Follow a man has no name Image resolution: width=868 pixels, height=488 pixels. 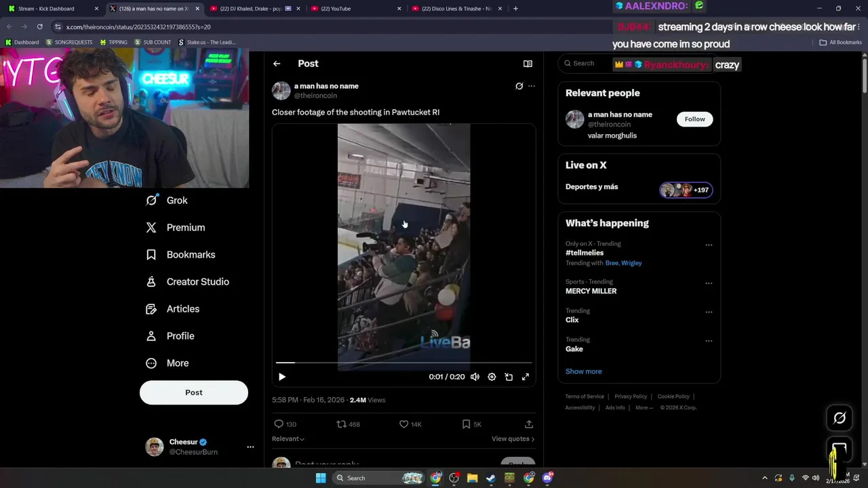(x=694, y=119)
